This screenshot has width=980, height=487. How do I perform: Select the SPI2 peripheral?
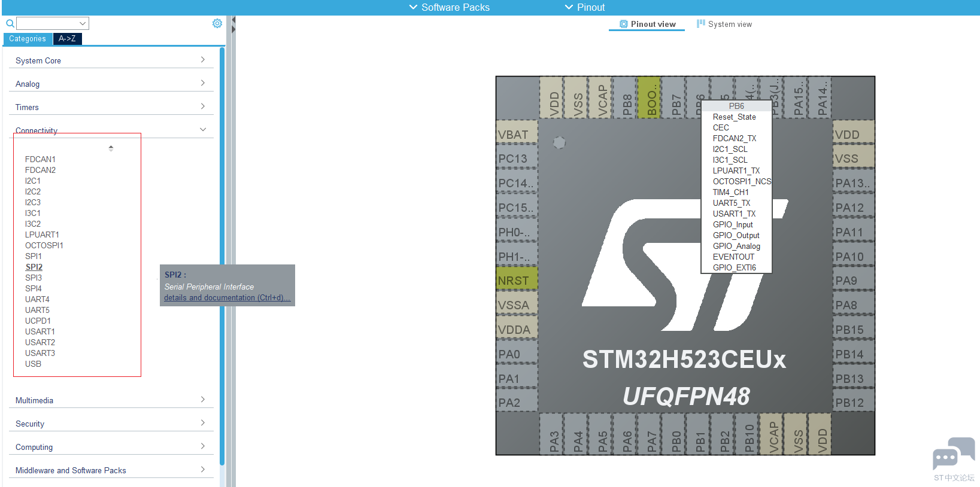click(34, 267)
